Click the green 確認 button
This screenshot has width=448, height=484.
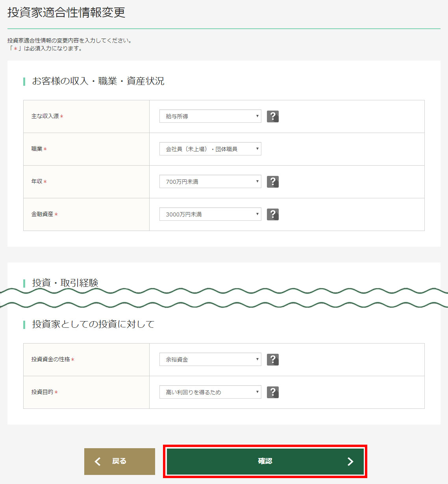tap(265, 462)
